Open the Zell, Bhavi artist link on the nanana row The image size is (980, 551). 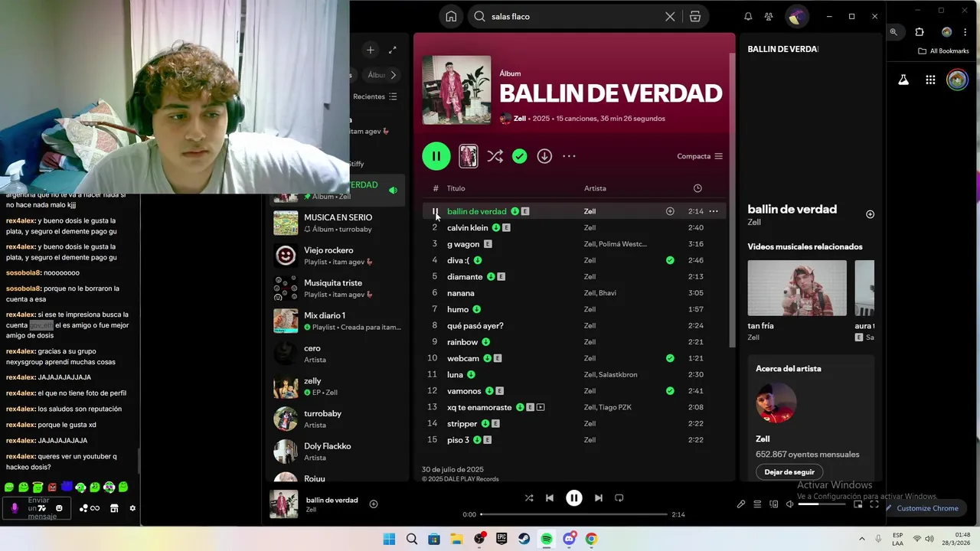[x=600, y=293]
